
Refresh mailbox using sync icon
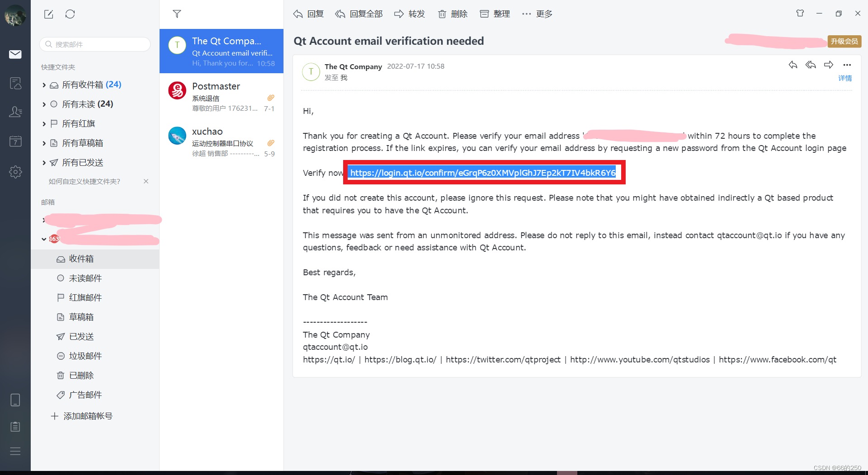[70, 14]
